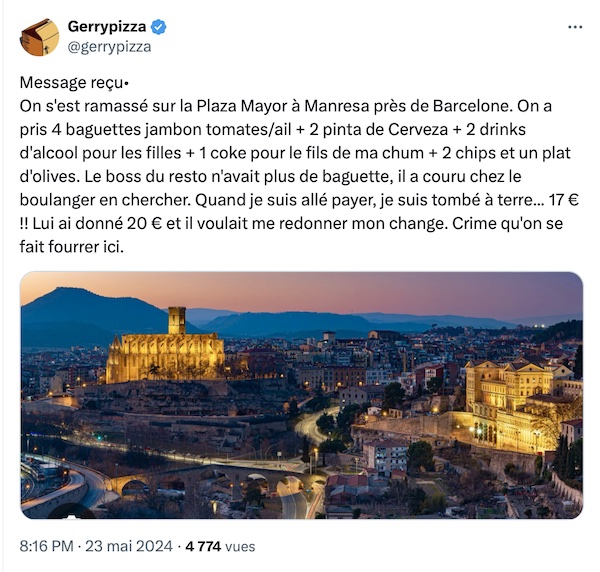Viewport: 600px width, 572px height.
Task: Click the word "Barcelone" in the tweet
Action: 472,106
